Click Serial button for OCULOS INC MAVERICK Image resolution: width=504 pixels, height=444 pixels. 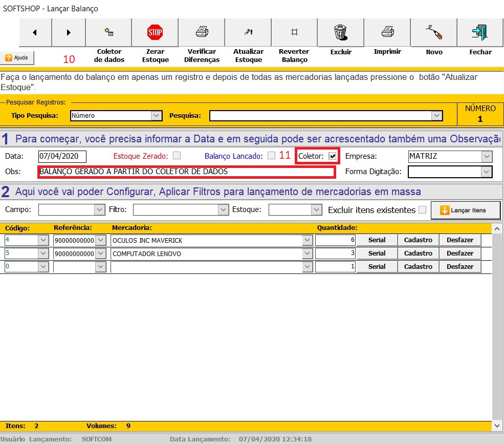(377, 240)
